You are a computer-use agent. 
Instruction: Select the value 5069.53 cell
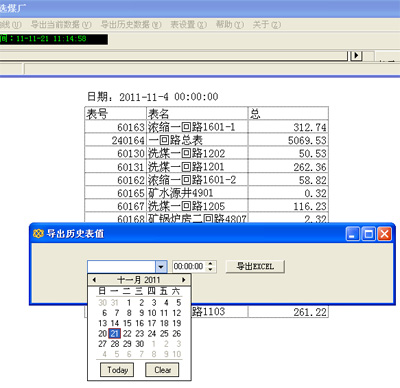288,140
